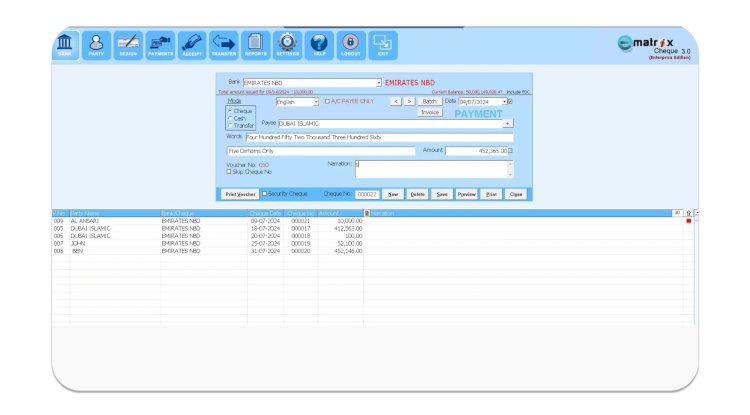Click the Five Dirhams Only words field

click(321, 151)
